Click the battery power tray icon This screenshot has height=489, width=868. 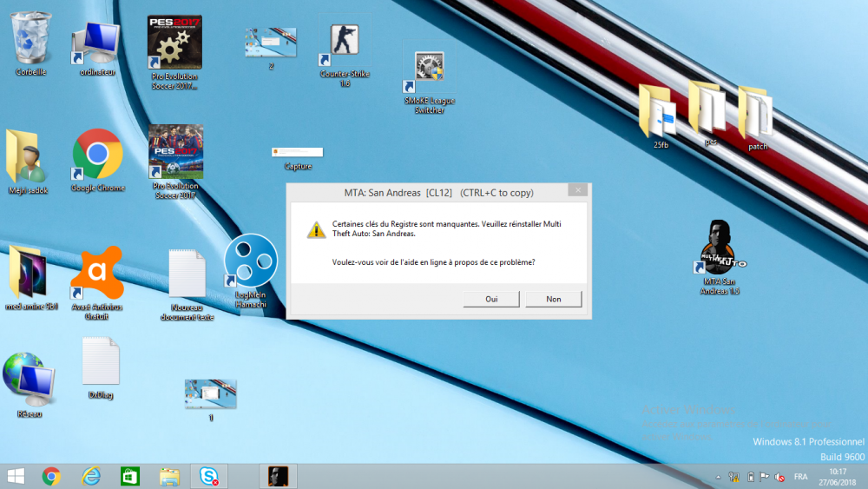pyautogui.click(x=751, y=477)
